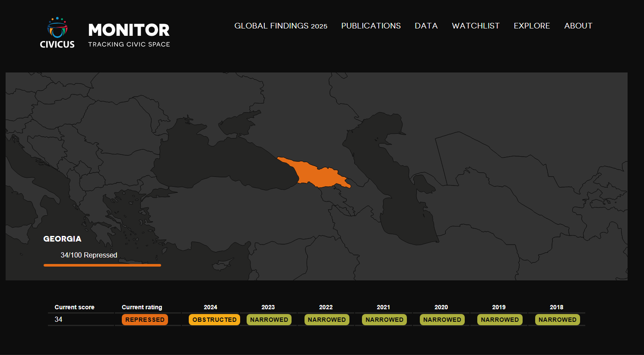644x355 pixels.
Task: Click the current REPRESSED rating badge
Action: pyautogui.click(x=145, y=320)
